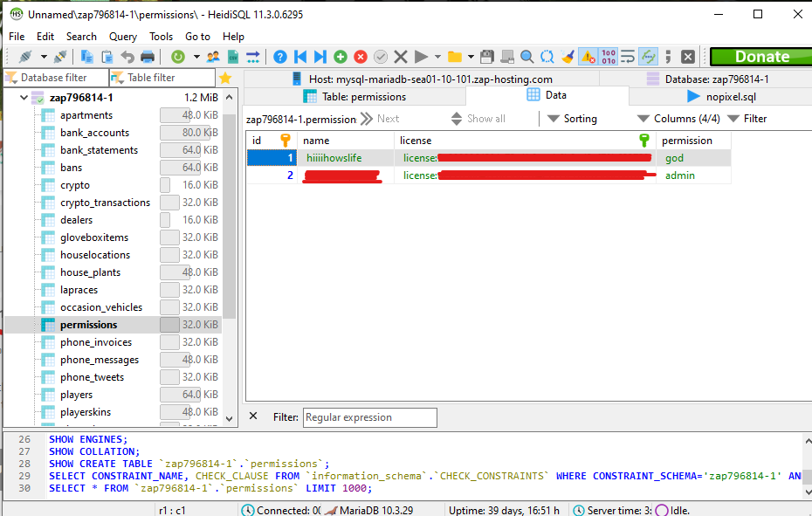Select the bank_accounts table in tree
This screenshot has height=516, width=812.
(x=94, y=133)
